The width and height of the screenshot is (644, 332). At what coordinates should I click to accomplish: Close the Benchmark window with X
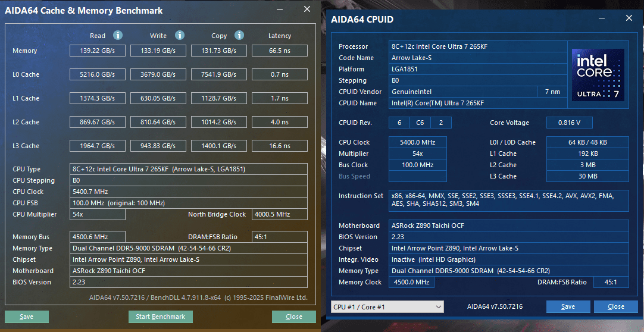point(307,9)
